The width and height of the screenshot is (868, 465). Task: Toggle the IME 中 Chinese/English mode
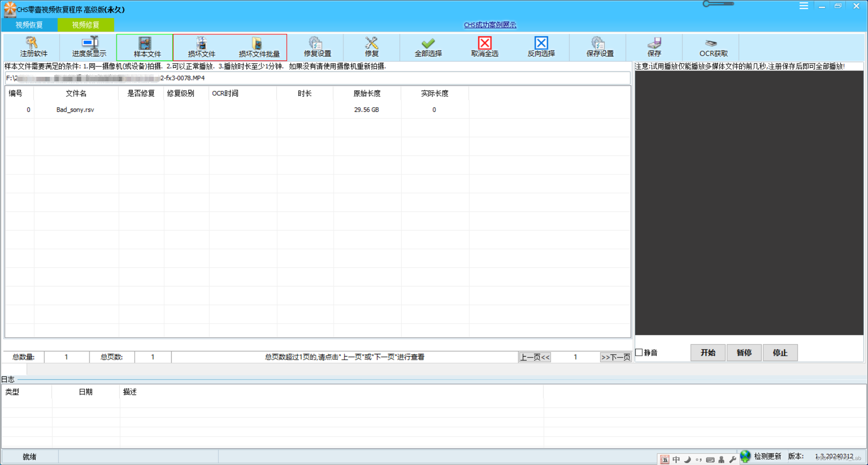point(676,460)
